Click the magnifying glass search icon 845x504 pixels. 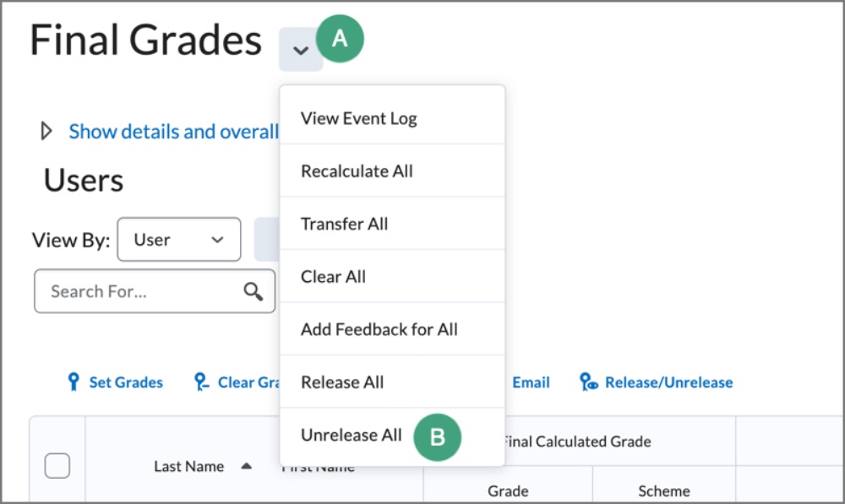coord(253,290)
